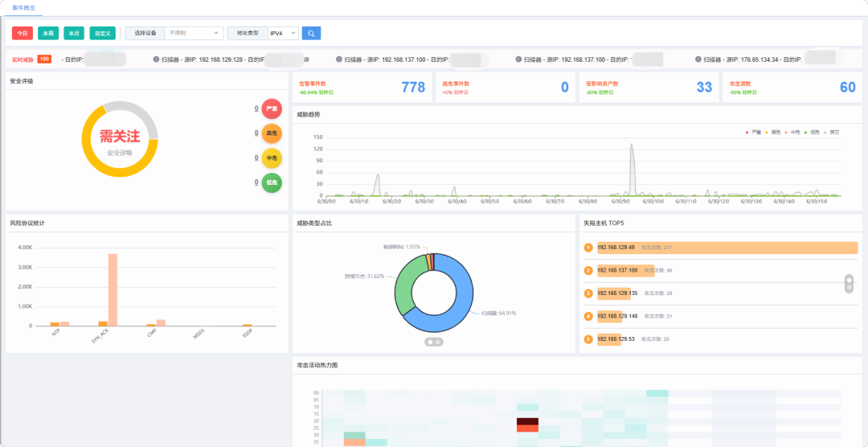Click the orange 100 real-time threat badge

(x=44, y=59)
